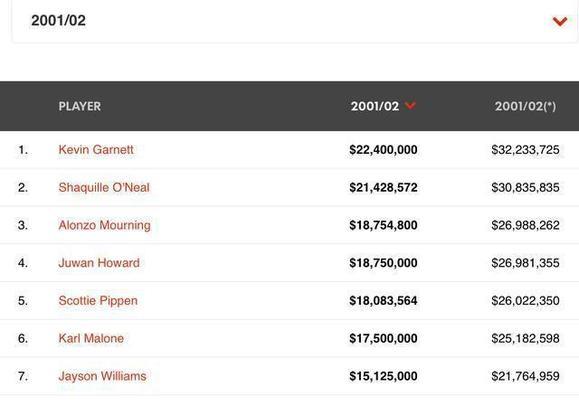579x400 pixels.
Task: Click Shaquille O'Neal's $21,428,572 salary
Action: point(383,187)
